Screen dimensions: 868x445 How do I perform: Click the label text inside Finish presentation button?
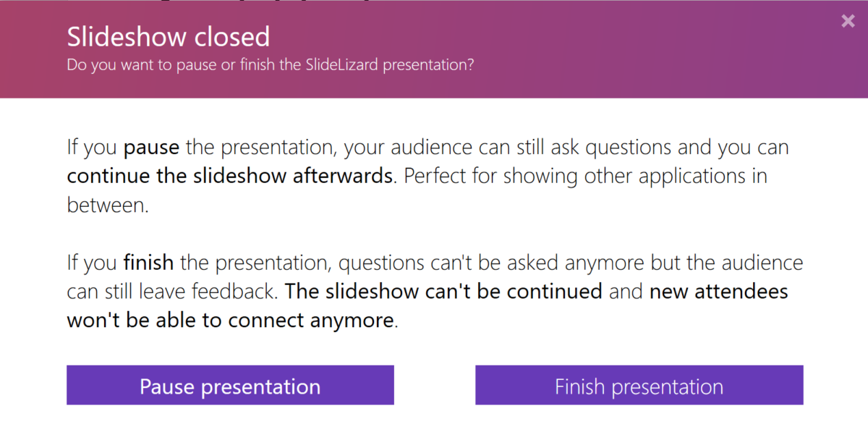[x=639, y=386]
